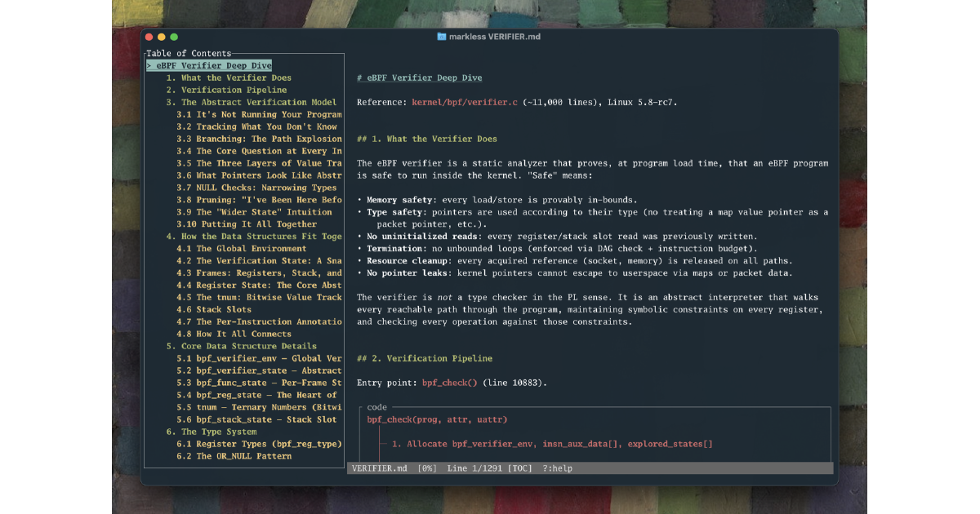The width and height of the screenshot is (980, 514).
Task: Click the bpf_check() entry point code
Action: [x=449, y=383]
